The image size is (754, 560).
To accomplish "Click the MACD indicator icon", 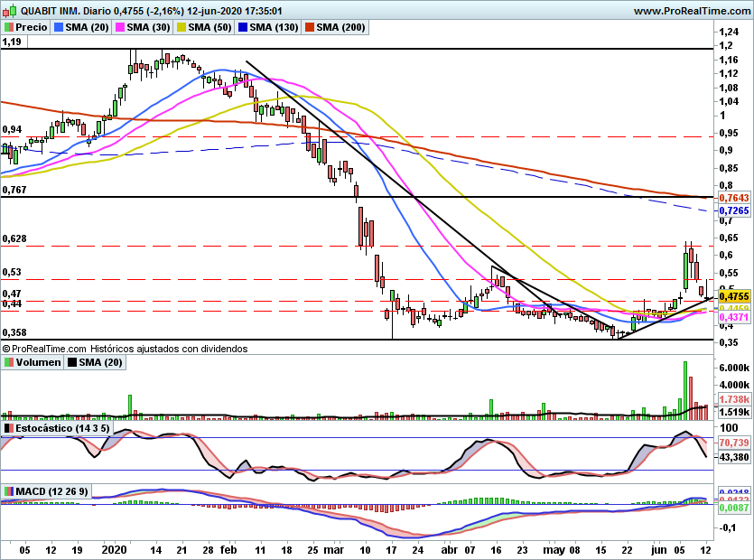I will [x=9, y=491].
